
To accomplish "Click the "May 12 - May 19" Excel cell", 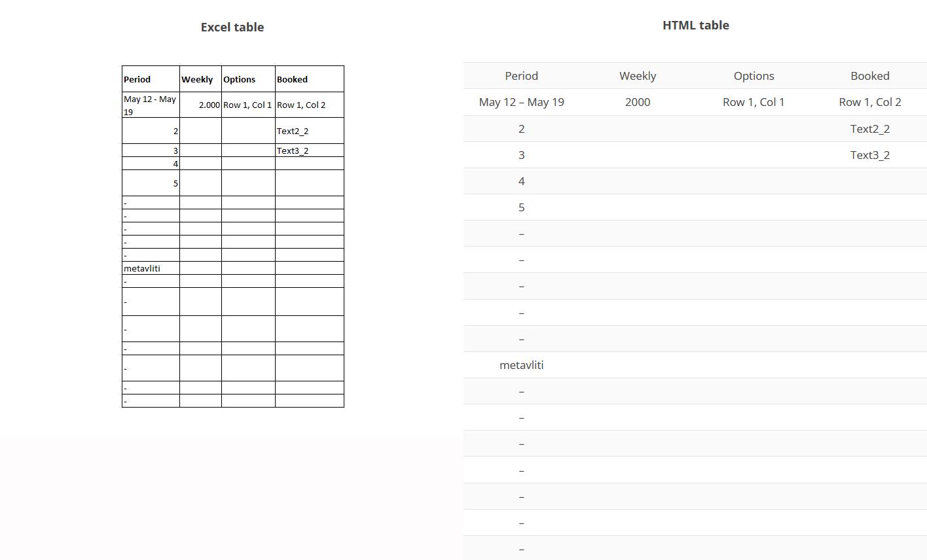I will point(151,105).
